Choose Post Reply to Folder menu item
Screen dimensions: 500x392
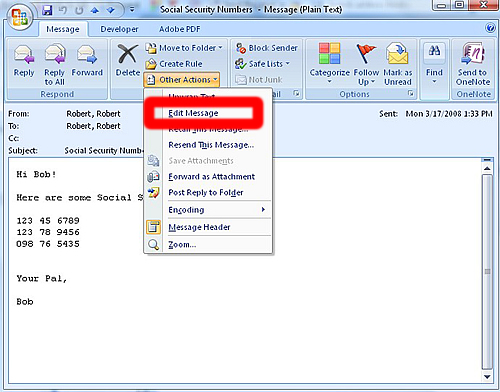tap(206, 192)
